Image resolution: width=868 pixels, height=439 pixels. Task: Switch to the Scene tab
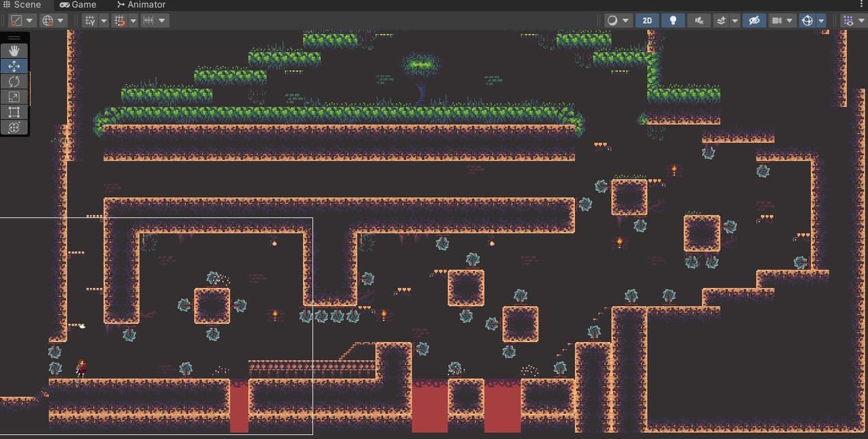point(22,5)
